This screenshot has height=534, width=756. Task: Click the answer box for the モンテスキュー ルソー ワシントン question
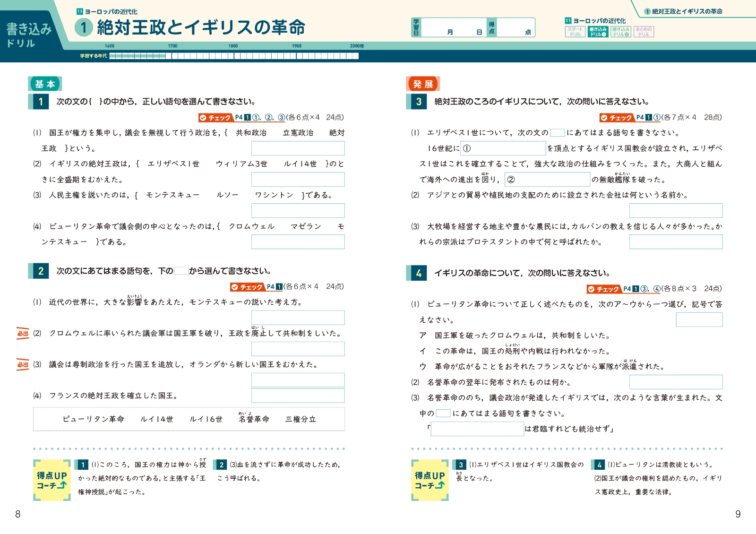pos(298,211)
